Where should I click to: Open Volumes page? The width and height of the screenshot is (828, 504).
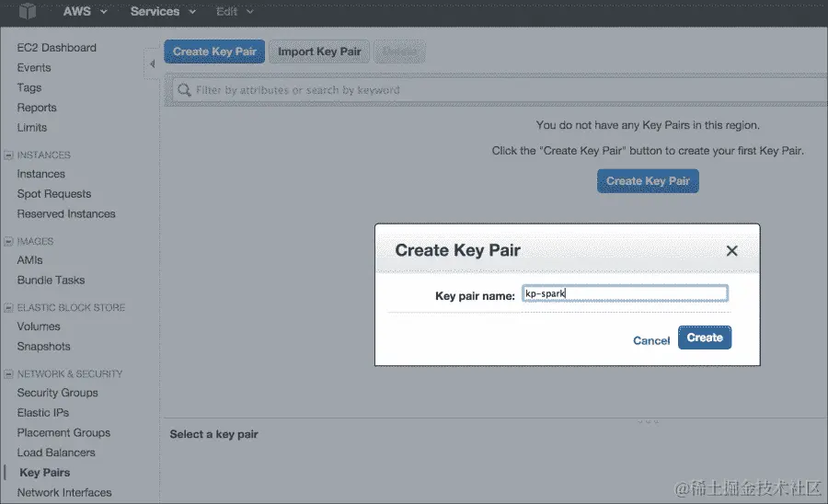(x=39, y=326)
